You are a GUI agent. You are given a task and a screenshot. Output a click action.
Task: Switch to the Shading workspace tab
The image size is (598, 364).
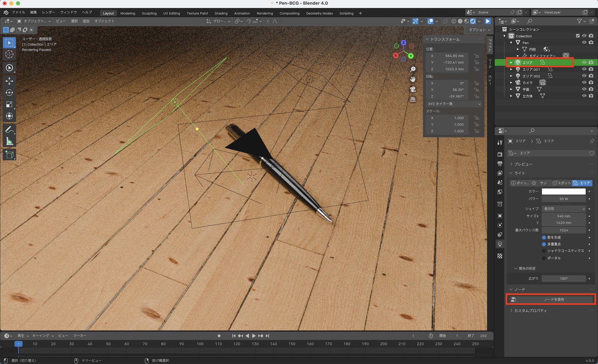coord(221,13)
